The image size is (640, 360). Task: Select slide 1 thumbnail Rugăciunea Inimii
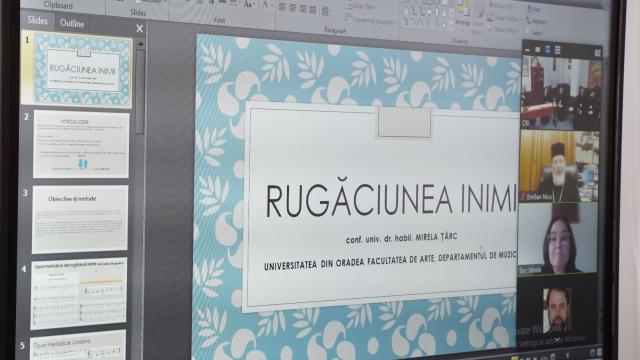(84, 71)
